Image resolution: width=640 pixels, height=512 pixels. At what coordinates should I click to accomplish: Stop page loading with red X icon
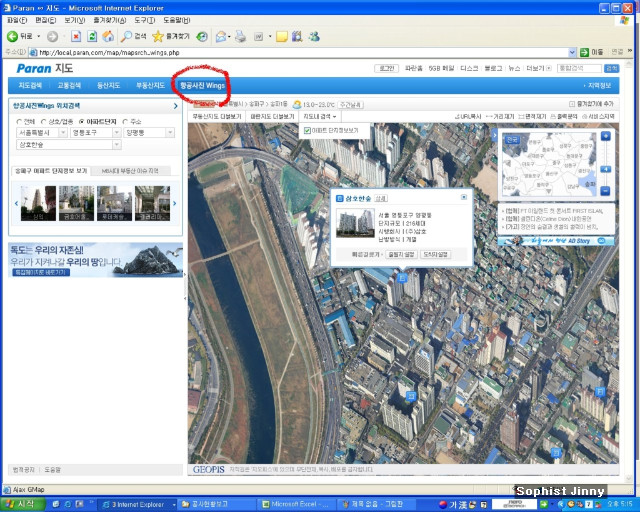[76, 37]
